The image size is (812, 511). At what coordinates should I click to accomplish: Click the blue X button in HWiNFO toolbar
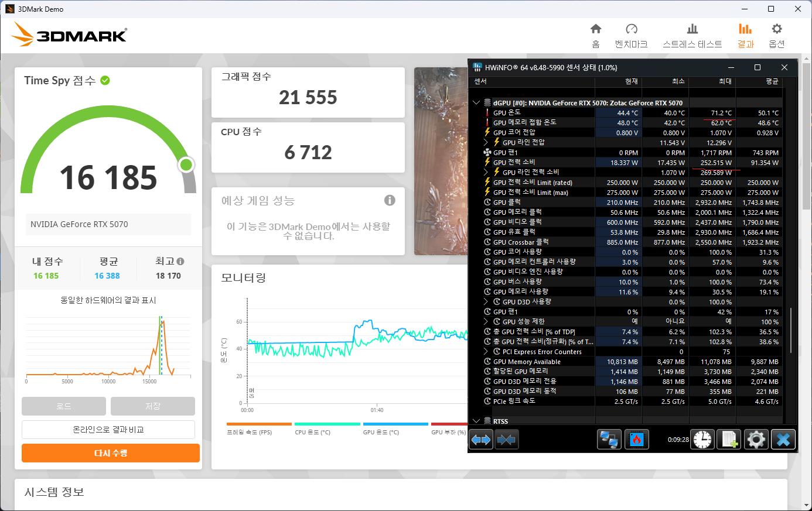[783, 439]
